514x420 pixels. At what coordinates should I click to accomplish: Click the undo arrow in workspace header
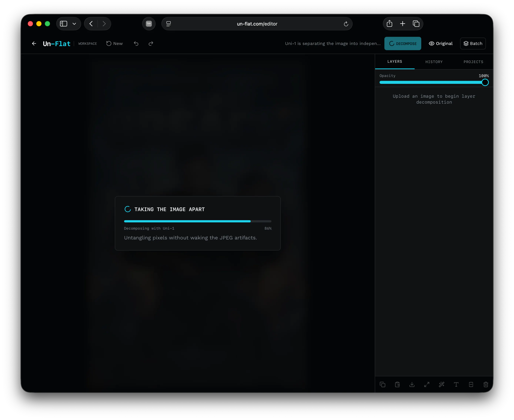coord(136,43)
